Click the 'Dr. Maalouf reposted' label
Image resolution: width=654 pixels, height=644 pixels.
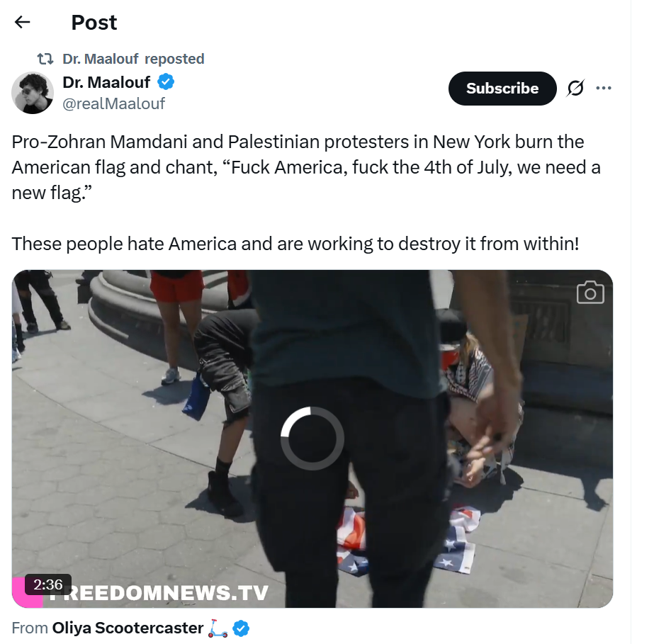coord(133,59)
